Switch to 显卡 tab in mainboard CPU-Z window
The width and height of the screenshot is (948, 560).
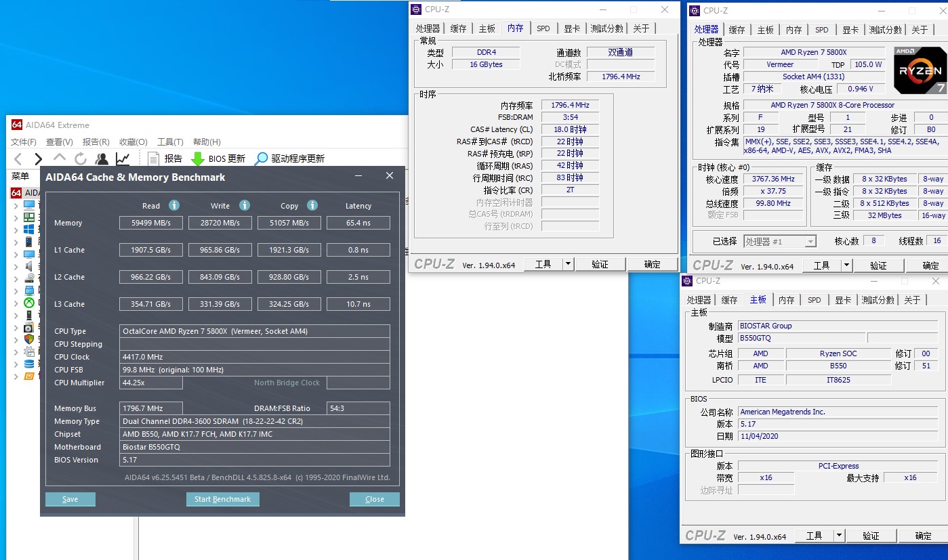[x=842, y=300]
